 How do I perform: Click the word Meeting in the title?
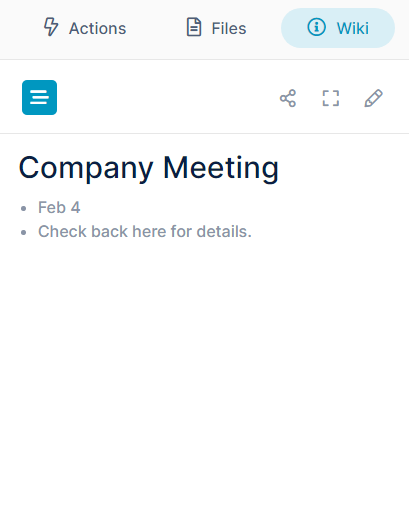coord(221,168)
